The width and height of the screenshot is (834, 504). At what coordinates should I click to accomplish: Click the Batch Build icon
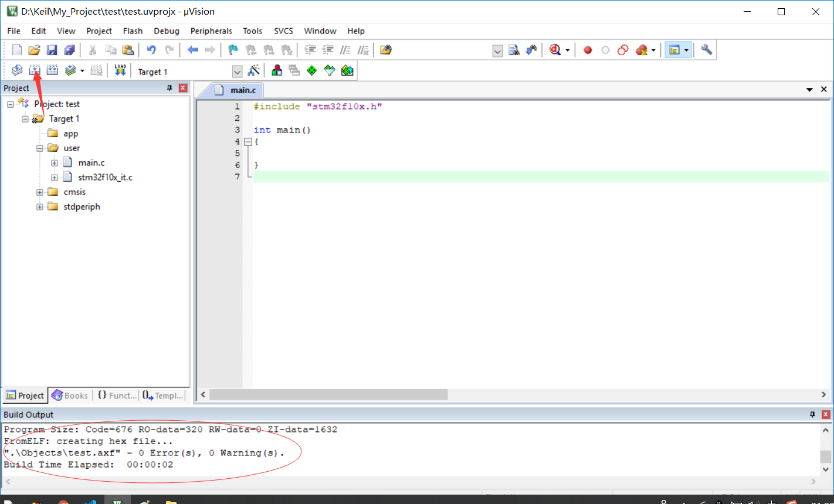[x=70, y=71]
